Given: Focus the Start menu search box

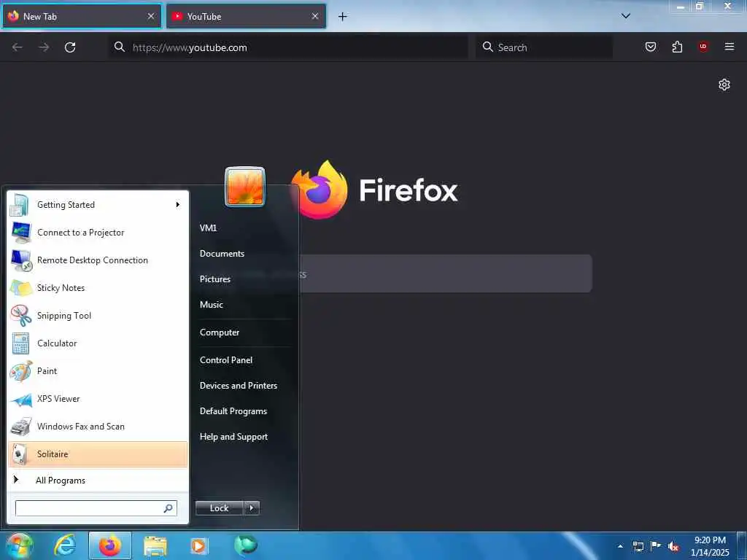Looking at the screenshot, I should click(x=96, y=508).
